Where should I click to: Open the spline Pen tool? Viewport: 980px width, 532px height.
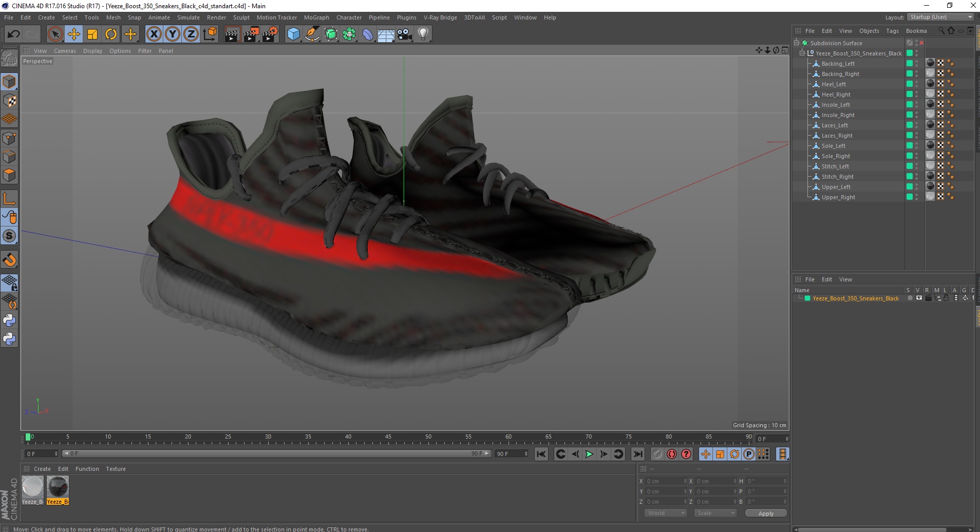(x=312, y=34)
